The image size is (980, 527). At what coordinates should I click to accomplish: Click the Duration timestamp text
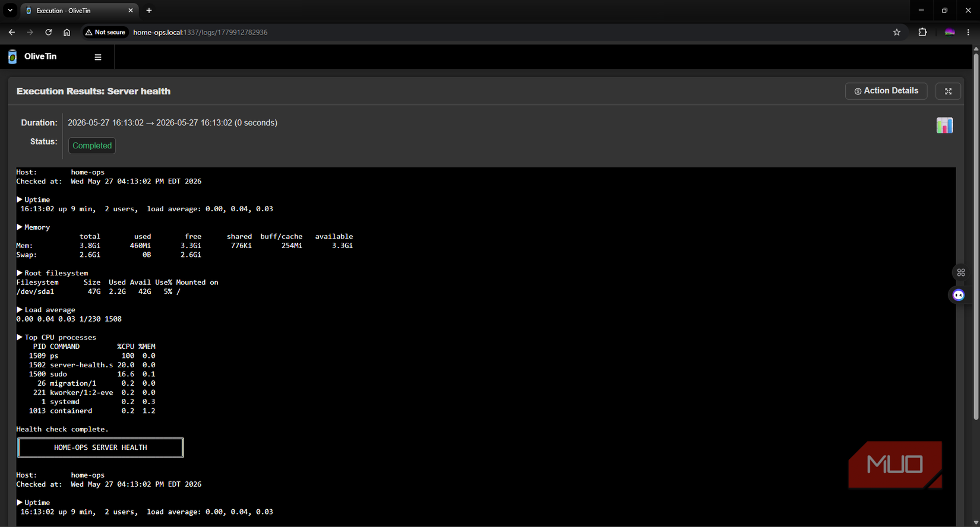click(172, 123)
